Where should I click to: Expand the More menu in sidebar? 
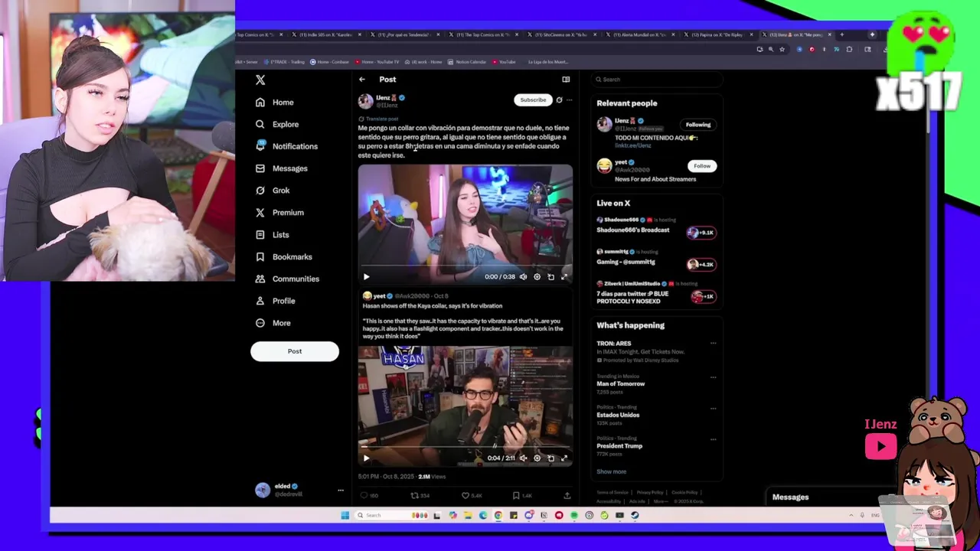click(273, 323)
